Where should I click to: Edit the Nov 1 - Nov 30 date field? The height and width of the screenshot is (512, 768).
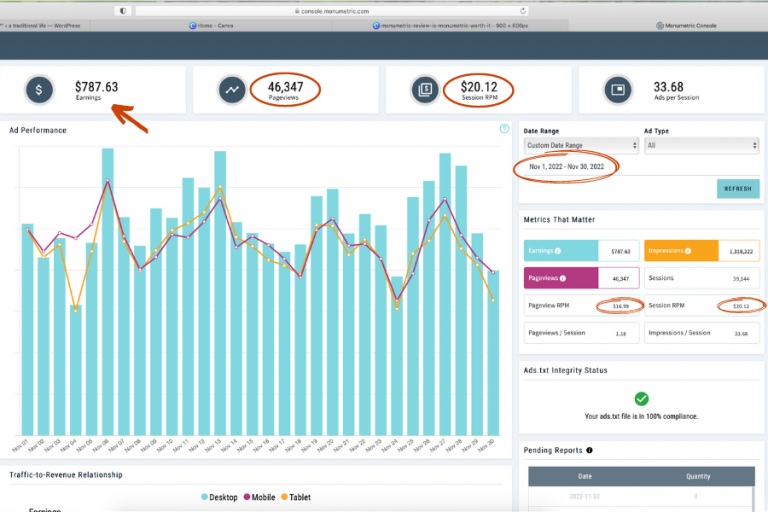point(566,167)
